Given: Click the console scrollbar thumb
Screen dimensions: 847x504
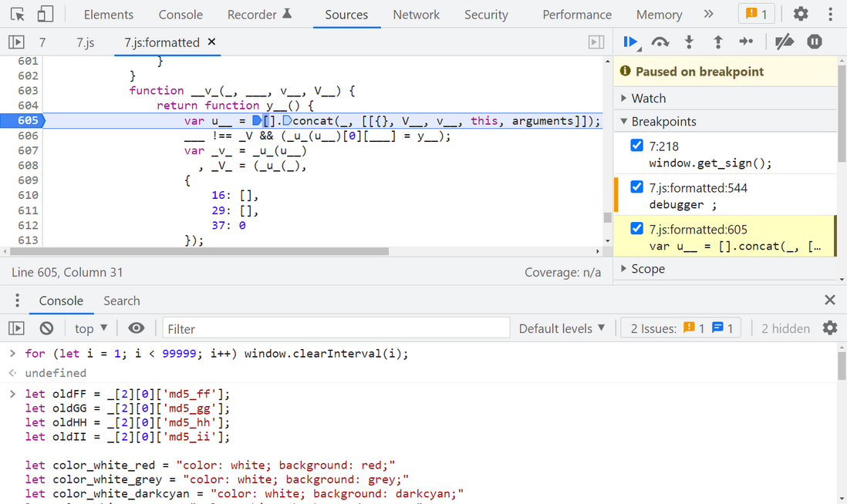Looking at the screenshot, I should coord(842,366).
